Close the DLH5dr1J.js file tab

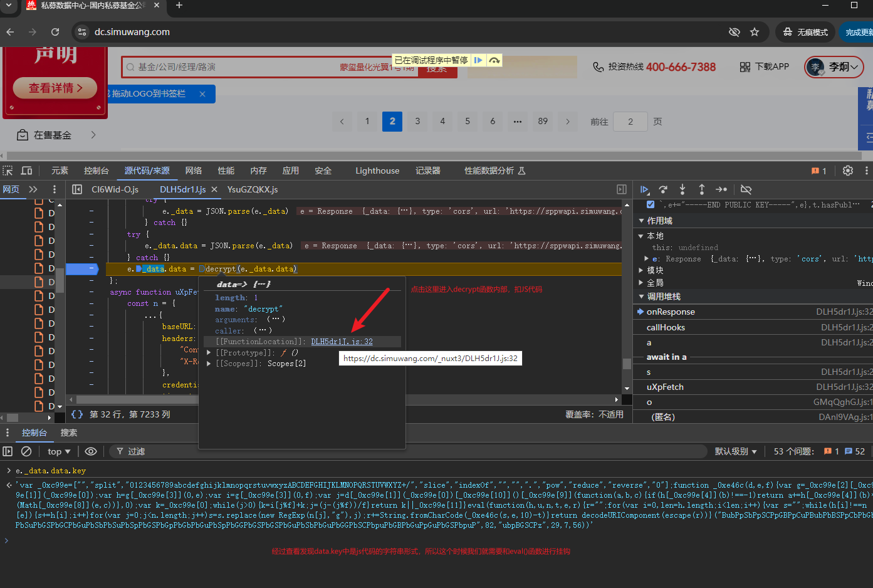pos(214,189)
